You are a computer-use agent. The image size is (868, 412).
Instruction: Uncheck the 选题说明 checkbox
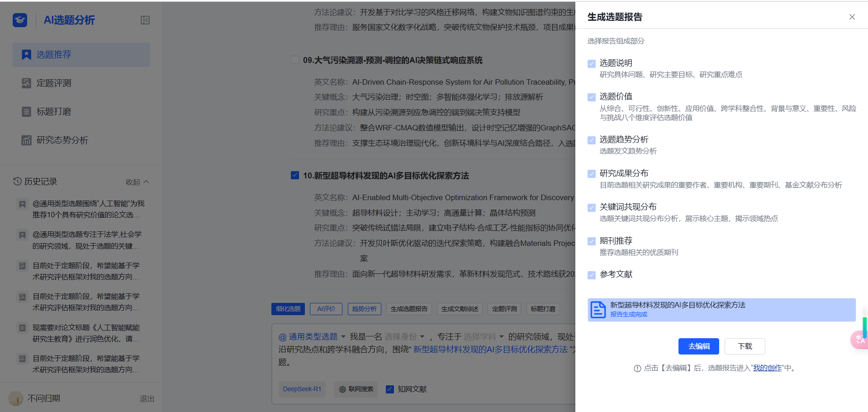[x=592, y=63]
